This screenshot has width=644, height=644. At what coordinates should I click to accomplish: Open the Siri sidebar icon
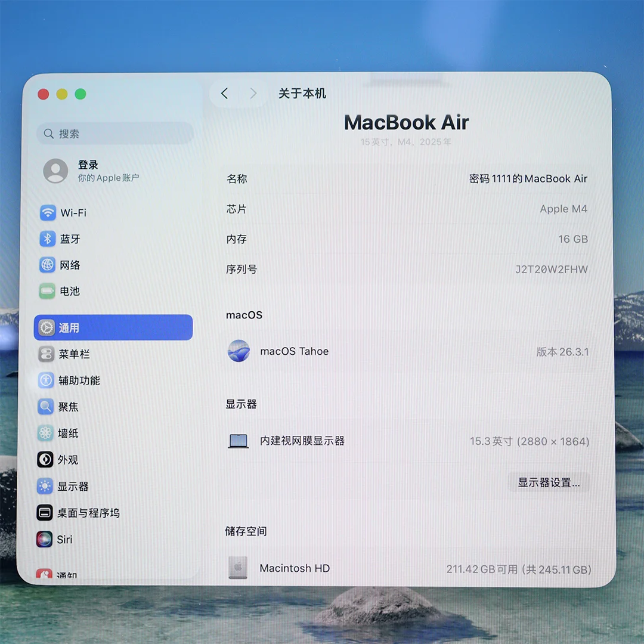(45, 540)
